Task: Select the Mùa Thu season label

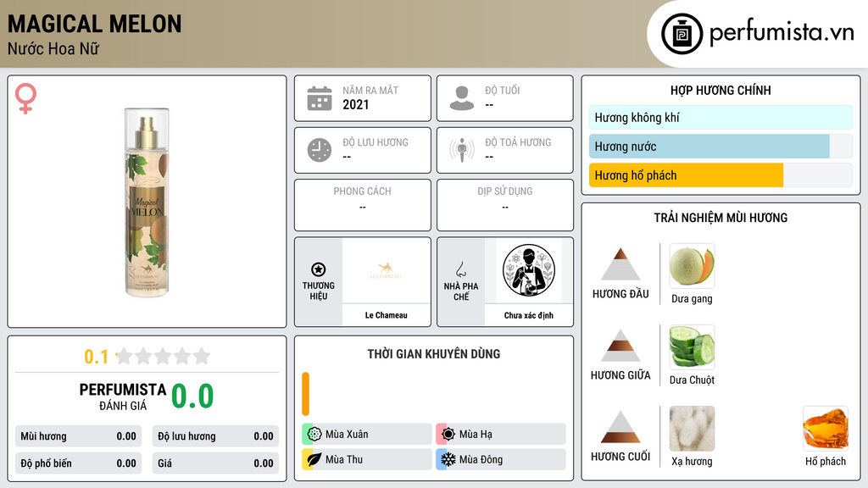Action: (344, 459)
